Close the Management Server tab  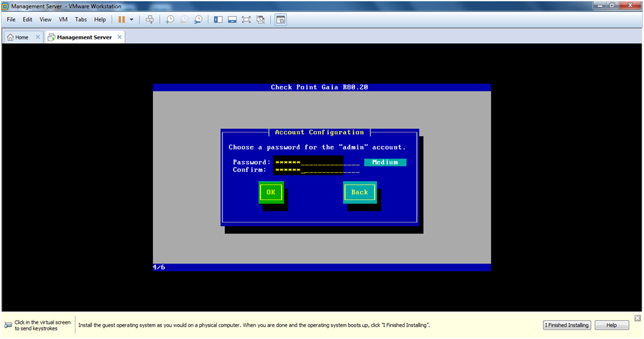coord(119,37)
